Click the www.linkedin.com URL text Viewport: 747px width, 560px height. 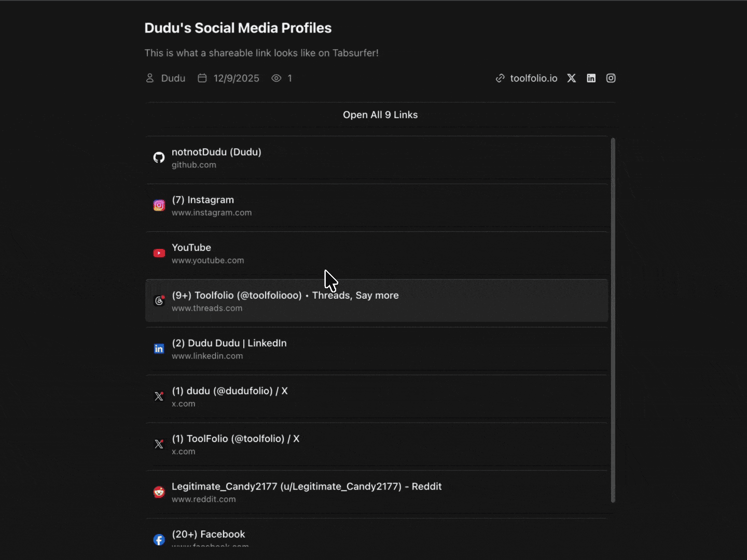[x=208, y=356]
